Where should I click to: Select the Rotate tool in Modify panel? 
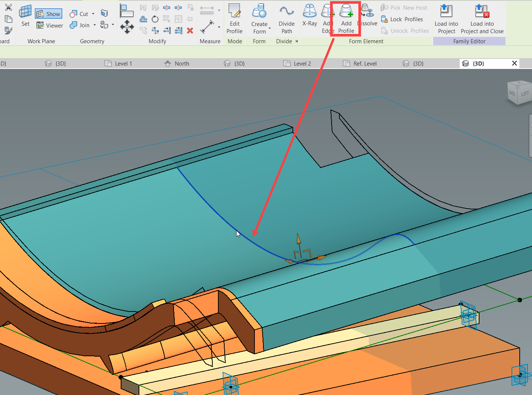(x=155, y=19)
